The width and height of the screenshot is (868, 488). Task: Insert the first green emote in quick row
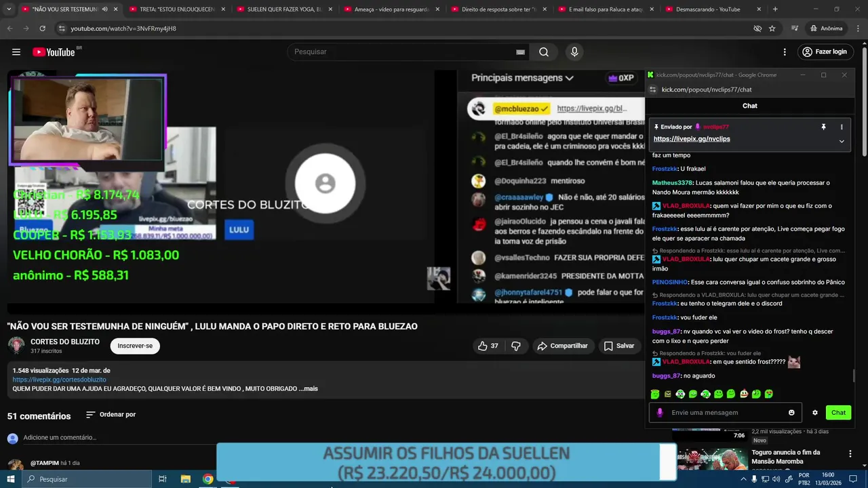[654, 394]
